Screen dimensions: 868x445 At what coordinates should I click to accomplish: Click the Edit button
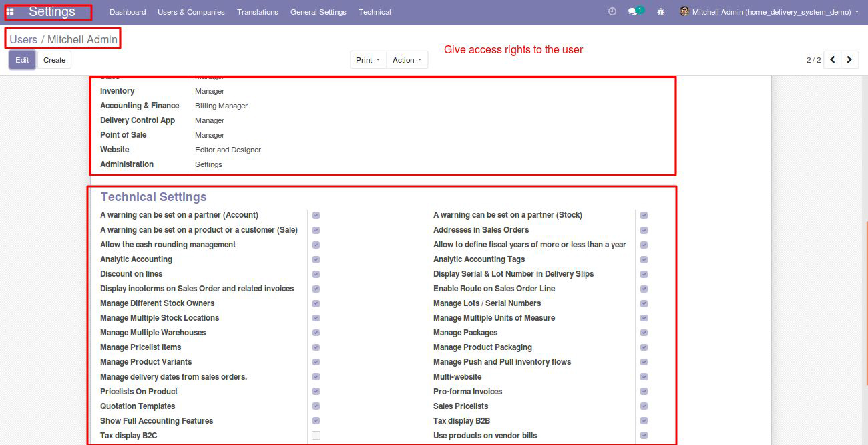pyautogui.click(x=22, y=60)
